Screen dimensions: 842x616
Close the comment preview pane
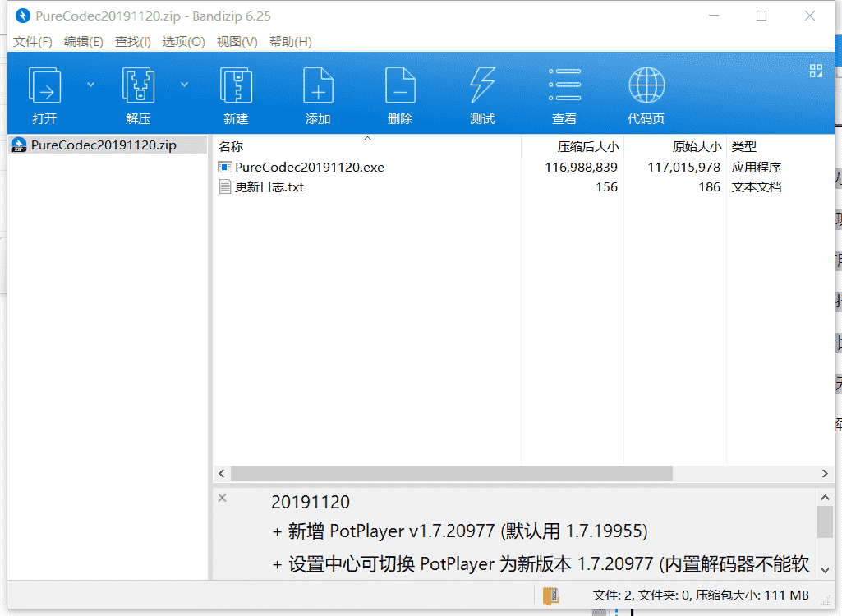tap(223, 498)
